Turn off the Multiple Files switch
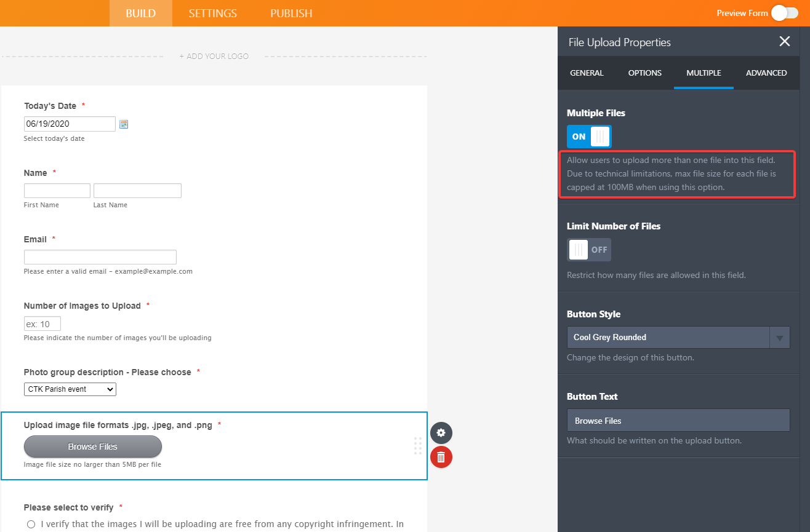This screenshot has height=532, width=810. [589, 137]
